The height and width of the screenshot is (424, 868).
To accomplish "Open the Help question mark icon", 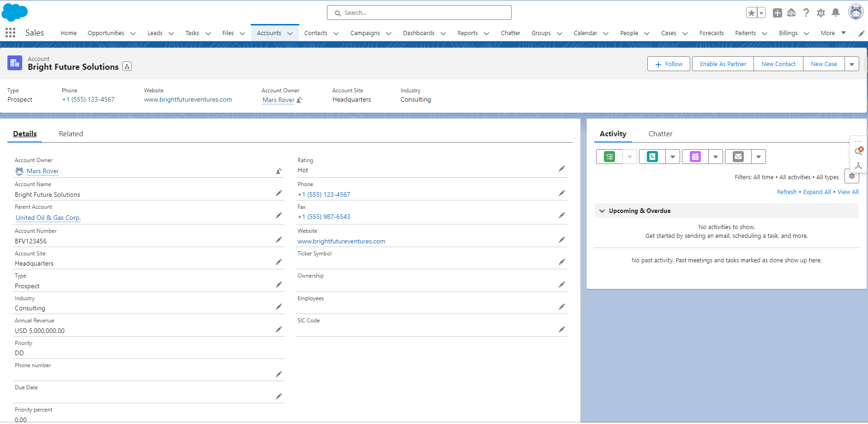I will point(806,13).
